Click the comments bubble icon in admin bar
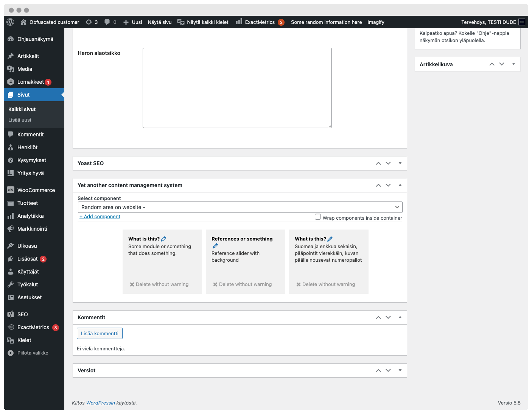The width and height of the screenshot is (532, 414). pos(107,22)
